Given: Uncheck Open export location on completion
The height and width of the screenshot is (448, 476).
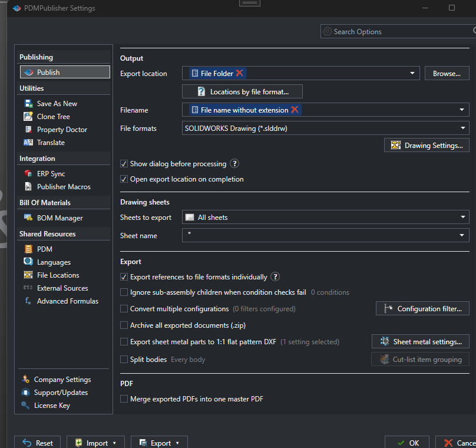Looking at the screenshot, I should pyautogui.click(x=124, y=179).
